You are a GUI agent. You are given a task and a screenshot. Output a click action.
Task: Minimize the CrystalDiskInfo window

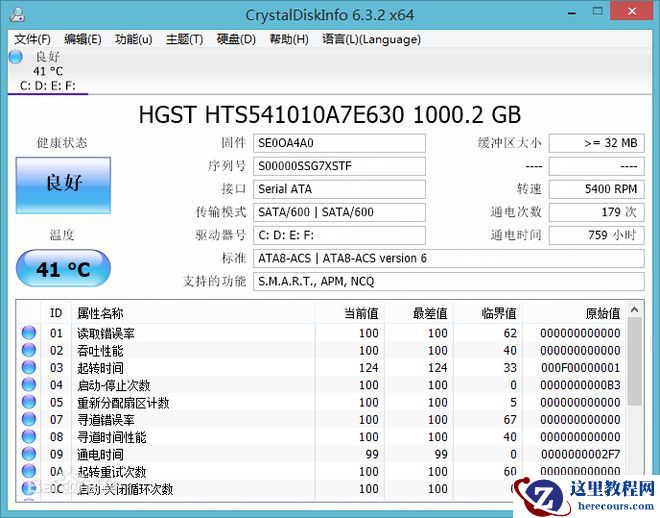pos(572,13)
